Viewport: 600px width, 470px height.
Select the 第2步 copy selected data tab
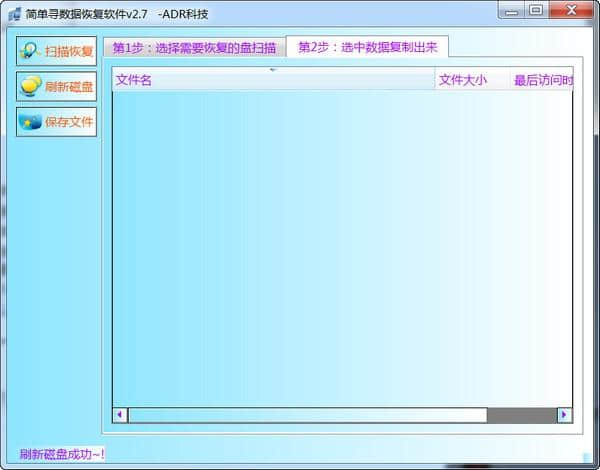[367, 47]
